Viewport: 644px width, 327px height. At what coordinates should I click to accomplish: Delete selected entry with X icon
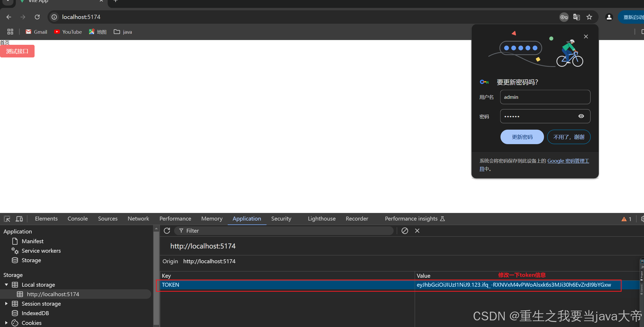(x=417, y=231)
